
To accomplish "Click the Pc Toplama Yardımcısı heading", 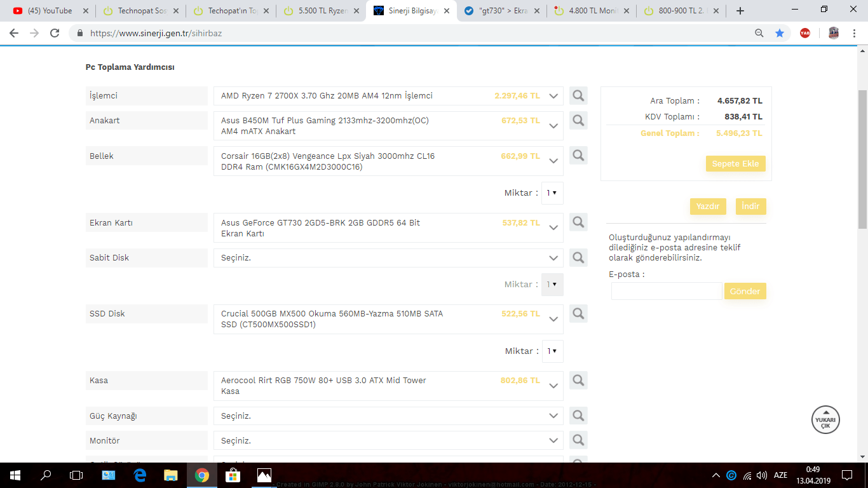I will point(130,67).
